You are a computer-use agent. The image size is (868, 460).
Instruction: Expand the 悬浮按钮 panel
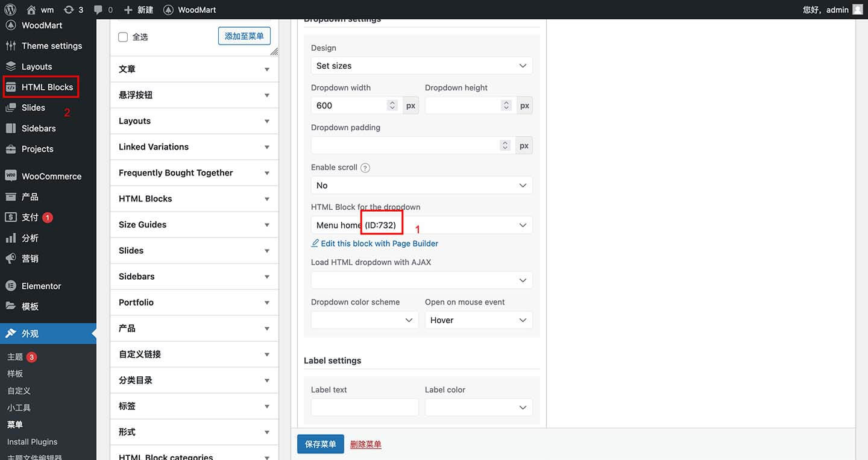click(194, 95)
